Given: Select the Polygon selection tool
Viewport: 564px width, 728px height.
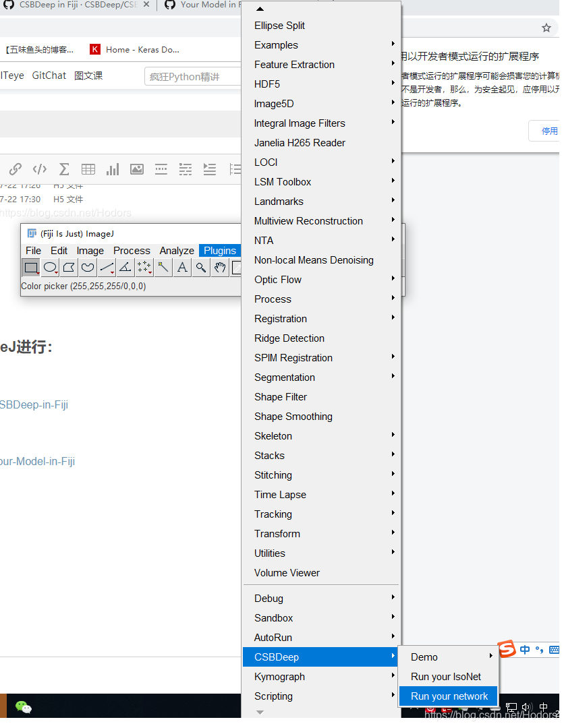Looking at the screenshot, I should [x=69, y=268].
